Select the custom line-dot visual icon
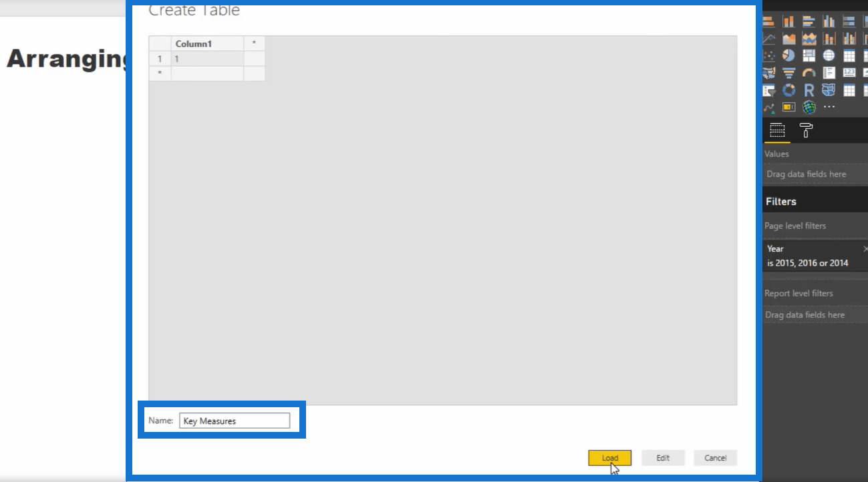This screenshot has height=482, width=868. pyautogui.click(x=768, y=107)
